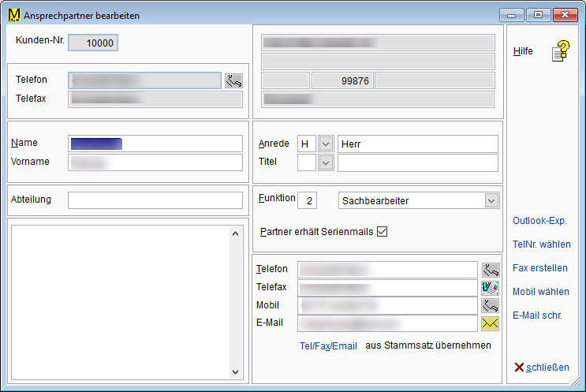Click Outlook-Exp. in the right sidebar
This screenshot has width=586, height=392.
tap(539, 221)
